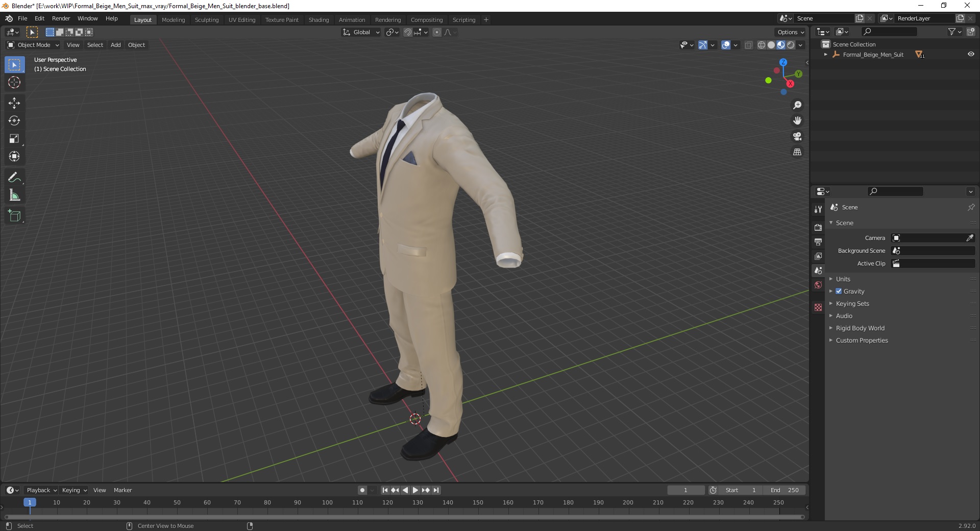Expand the Formal_Beige_Men_Suit collection
This screenshot has height=531, width=980.
826,55
